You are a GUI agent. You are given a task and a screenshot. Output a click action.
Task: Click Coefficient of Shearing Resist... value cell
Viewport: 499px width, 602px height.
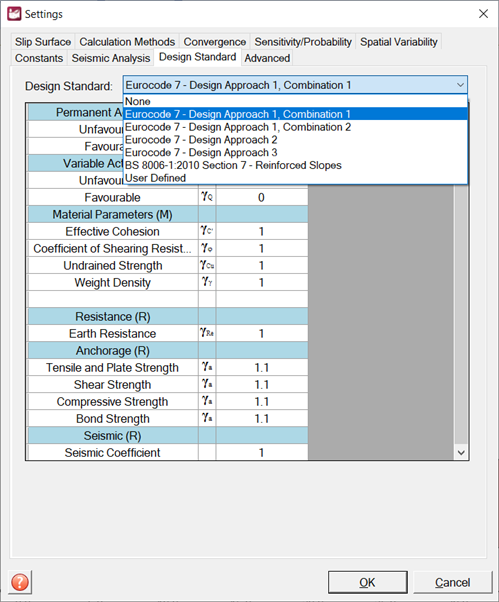[261, 248]
